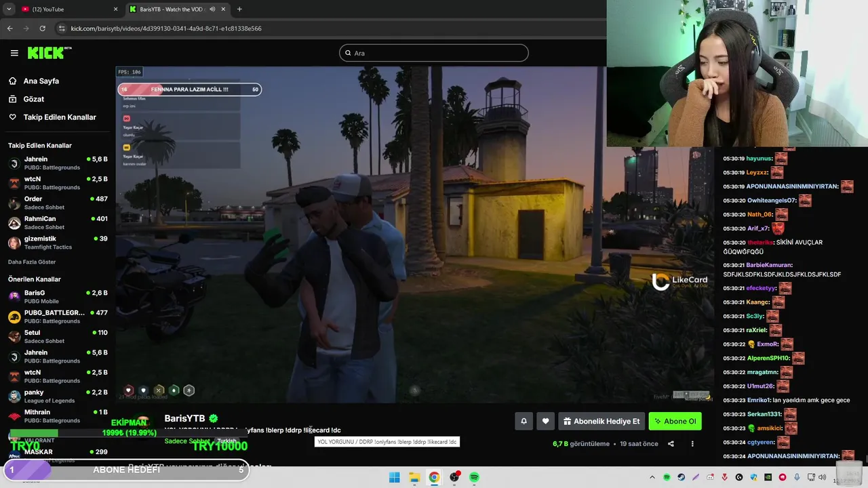Expand Daha Fazla Göster
Screen dimensions: 868x488
tap(32, 262)
